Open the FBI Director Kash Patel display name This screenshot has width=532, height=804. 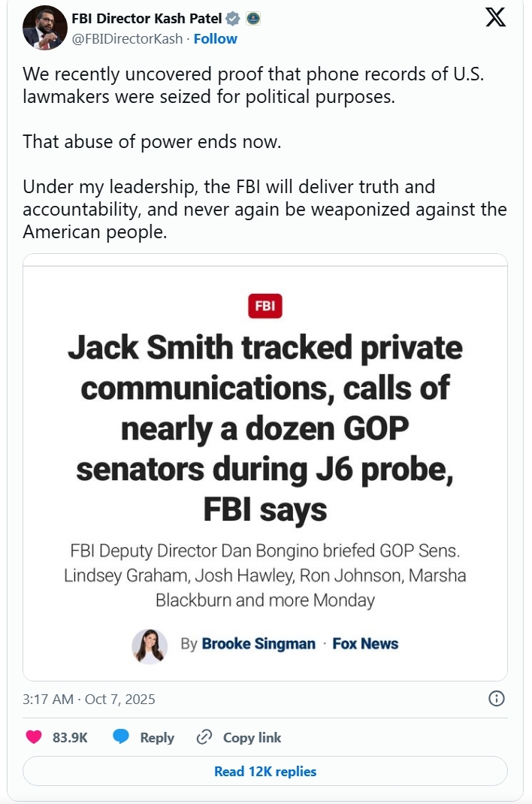coord(147,19)
